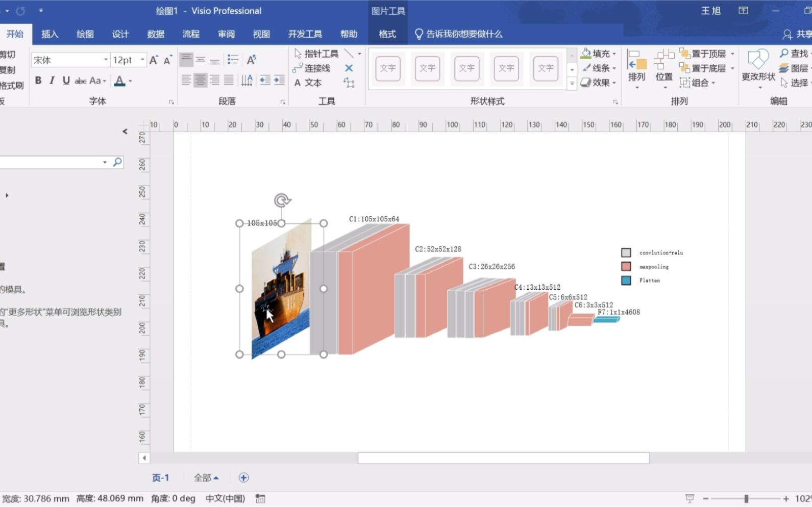Align paragraph right
This screenshot has width=812, height=507.
214,80
